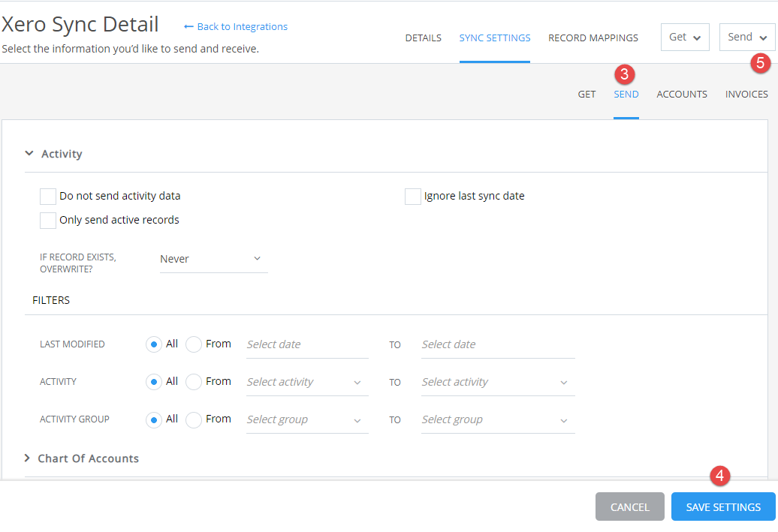The width and height of the screenshot is (778, 532).
Task: Select the GET sub-tab
Action: pyautogui.click(x=587, y=95)
